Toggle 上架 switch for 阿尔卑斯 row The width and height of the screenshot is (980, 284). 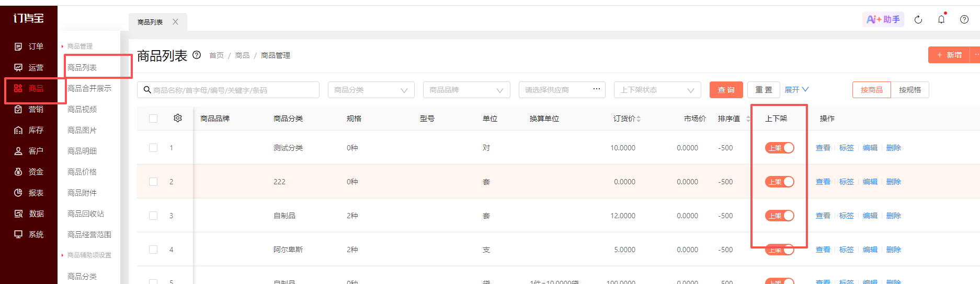pyautogui.click(x=780, y=250)
